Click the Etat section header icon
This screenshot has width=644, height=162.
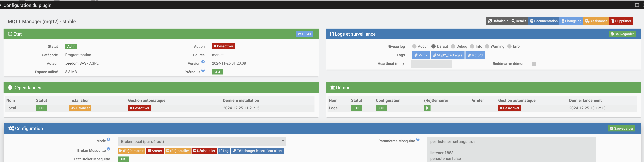pos(10,34)
